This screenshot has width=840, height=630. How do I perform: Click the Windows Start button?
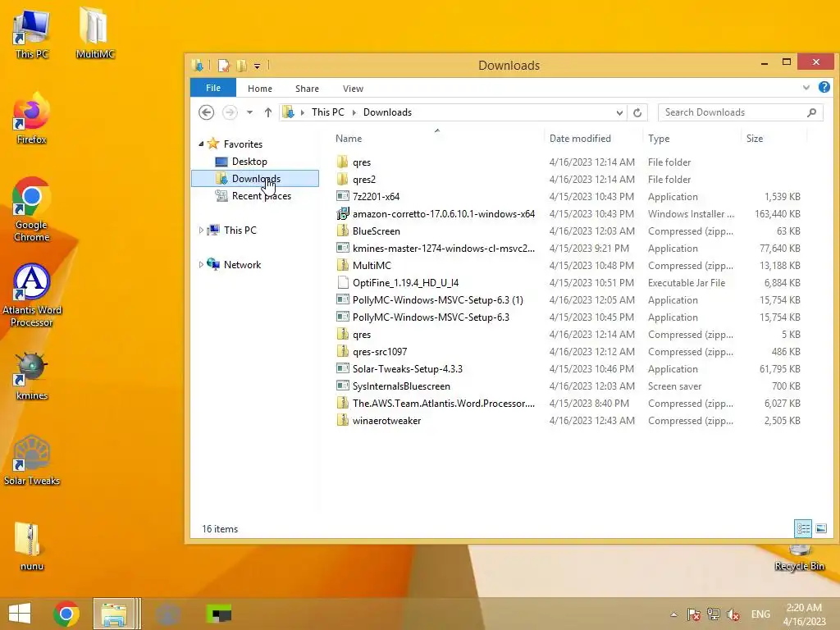pos(20,614)
